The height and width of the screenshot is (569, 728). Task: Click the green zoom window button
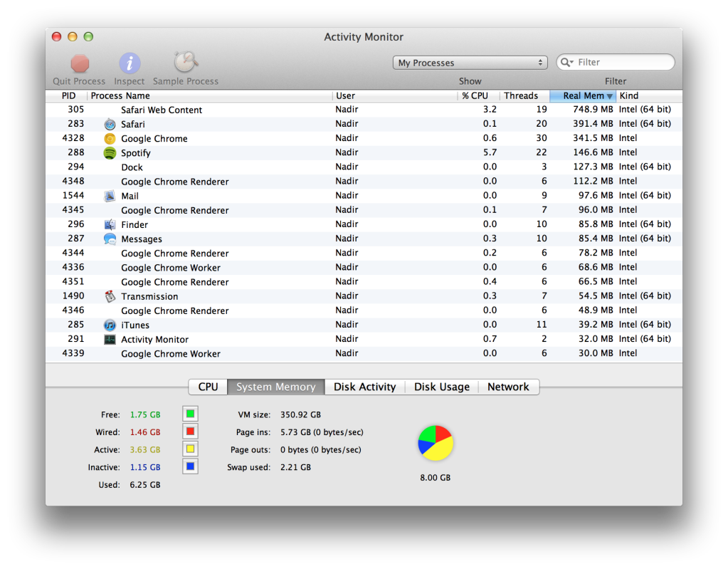point(88,37)
